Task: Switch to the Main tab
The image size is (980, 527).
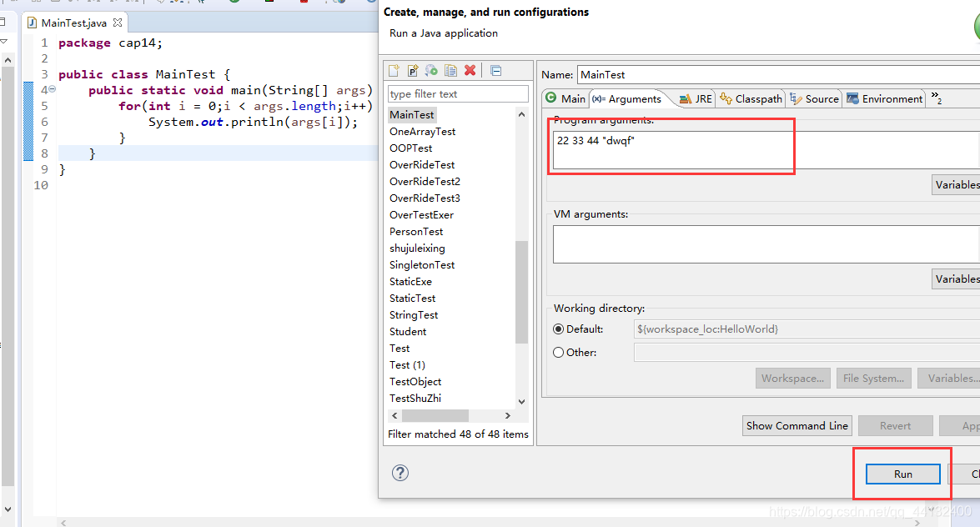Action: 565,98
